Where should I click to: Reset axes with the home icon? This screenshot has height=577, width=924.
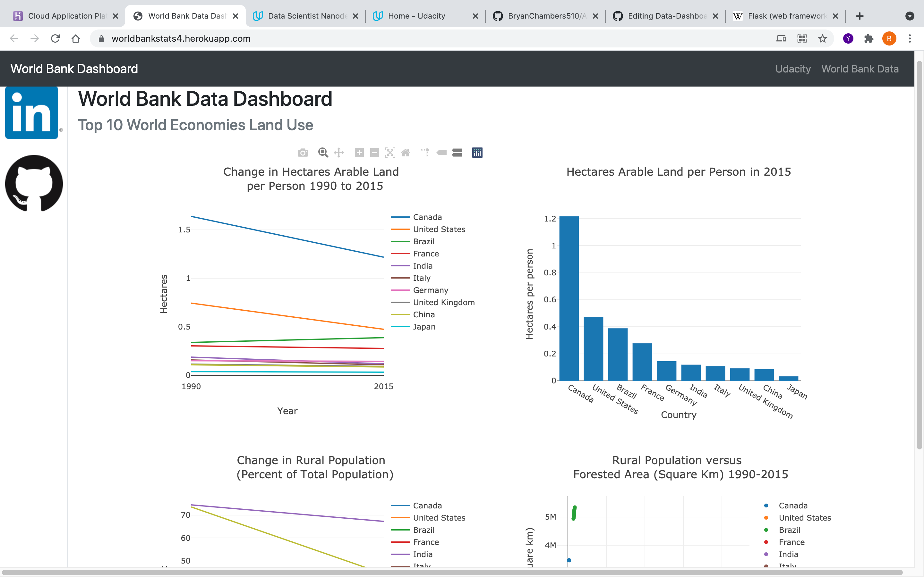pos(406,152)
